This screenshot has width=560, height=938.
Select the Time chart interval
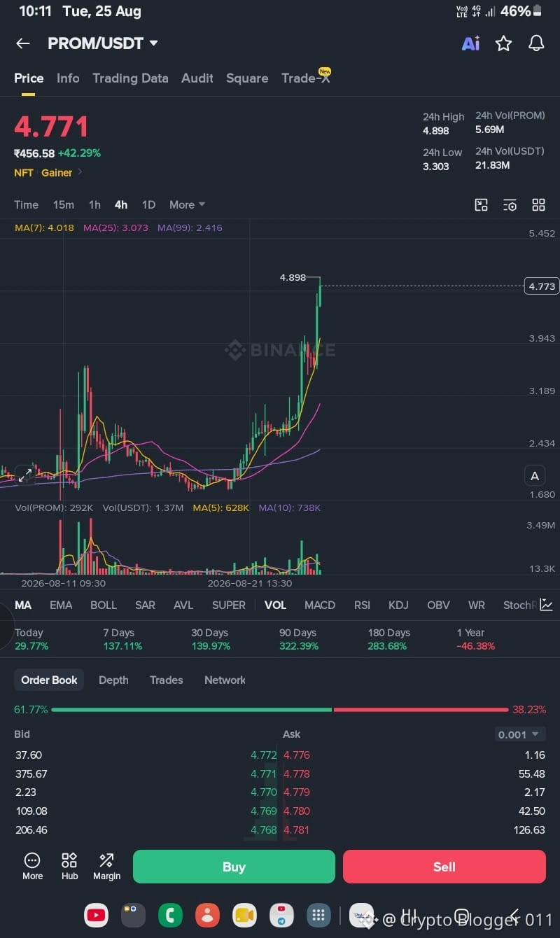27,204
